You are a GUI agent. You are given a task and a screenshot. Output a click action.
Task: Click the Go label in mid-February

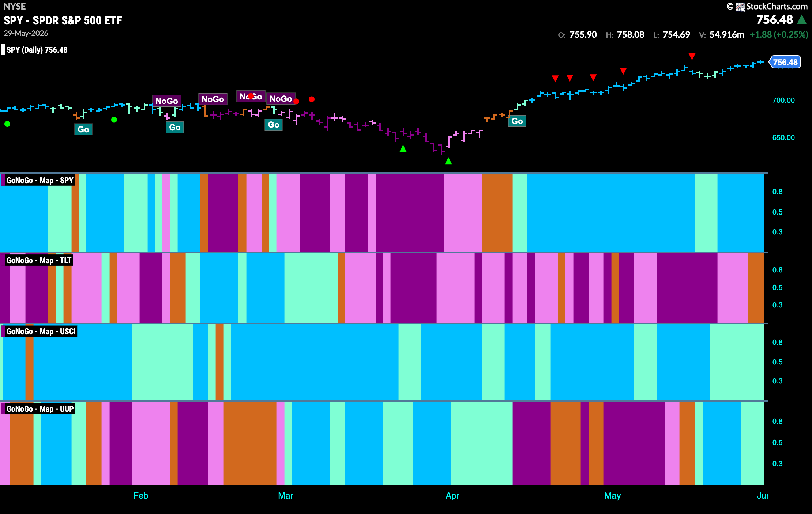coord(174,127)
